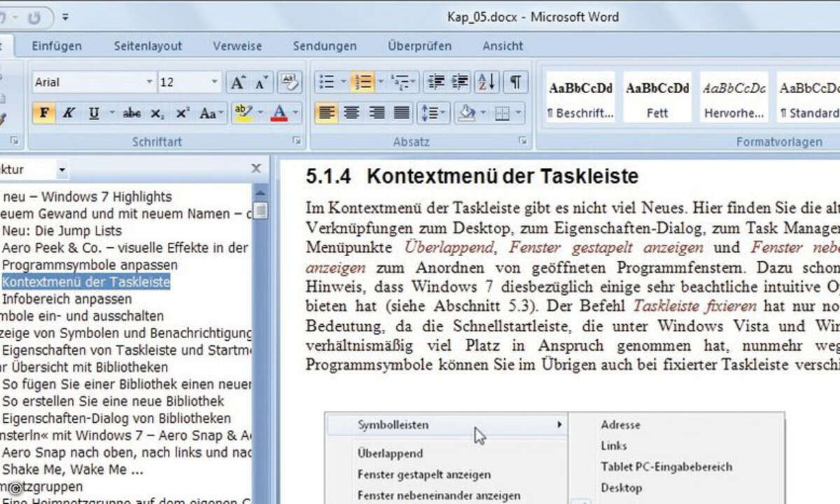Click the Decrease Indent icon

point(435,82)
